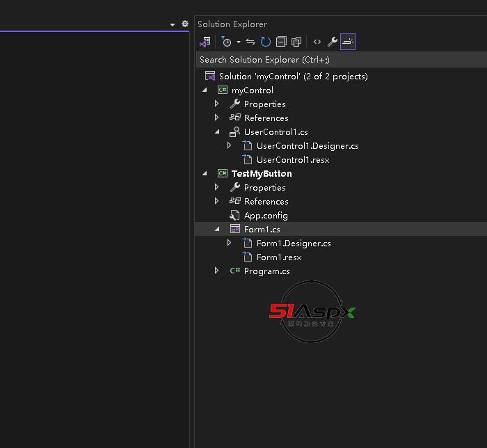
Task: Toggle the Preview Selected Items button
Action: click(348, 42)
